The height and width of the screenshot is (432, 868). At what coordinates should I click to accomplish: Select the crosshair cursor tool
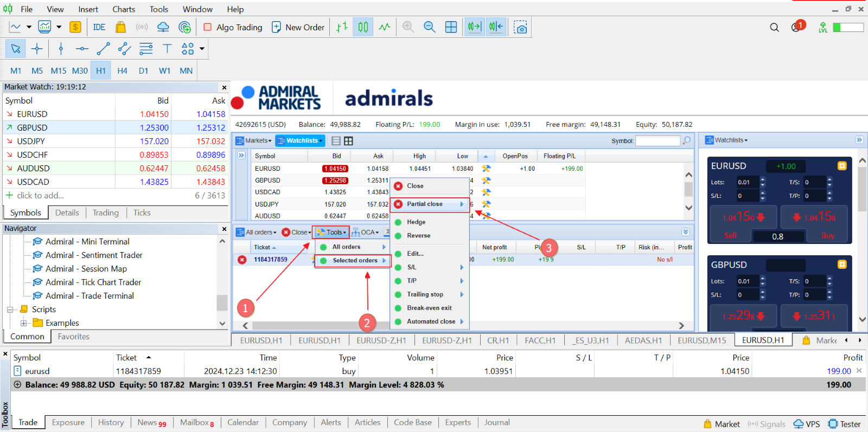click(x=37, y=49)
